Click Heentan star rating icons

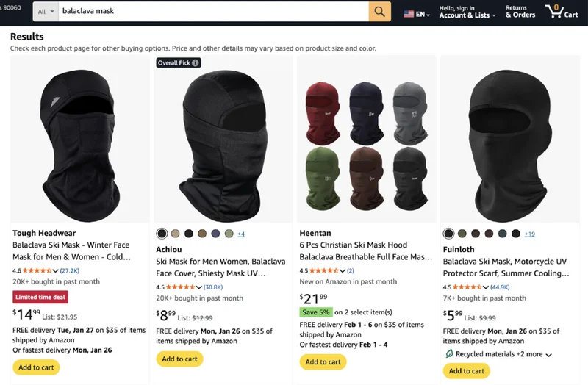tap(327, 270)
